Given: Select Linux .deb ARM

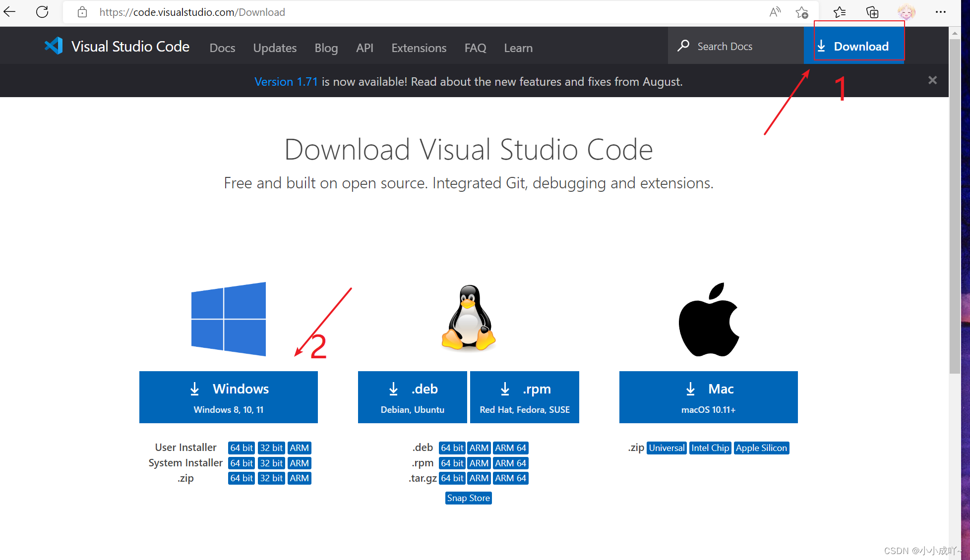Looking at the screenshot, I should pyautogui.click(x=479, y=448).
